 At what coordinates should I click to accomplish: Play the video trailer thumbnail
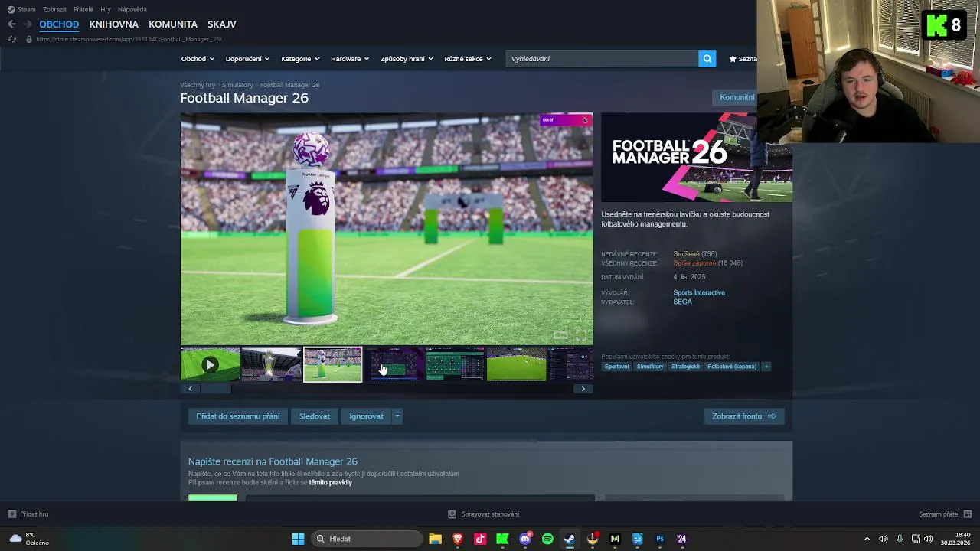210,364
